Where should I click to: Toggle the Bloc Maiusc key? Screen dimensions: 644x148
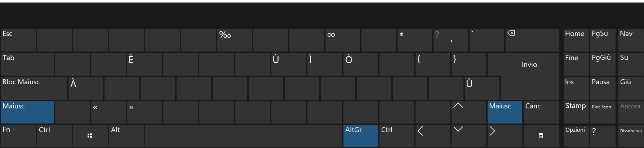[x=34, y=88]
